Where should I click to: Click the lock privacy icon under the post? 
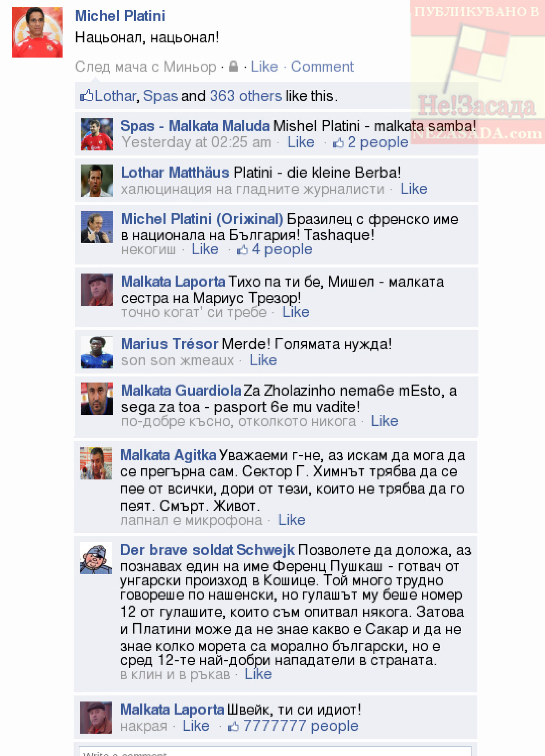(234, 66)
